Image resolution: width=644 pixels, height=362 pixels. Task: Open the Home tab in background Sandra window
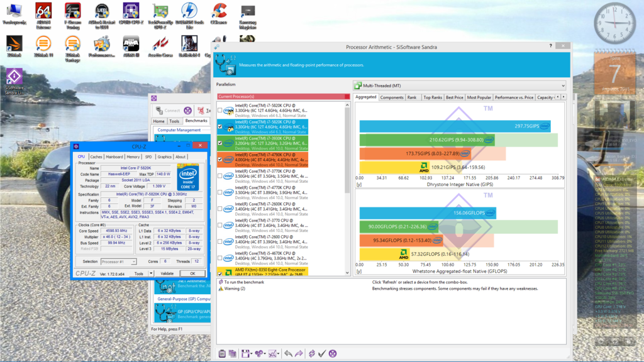(158, 121)
